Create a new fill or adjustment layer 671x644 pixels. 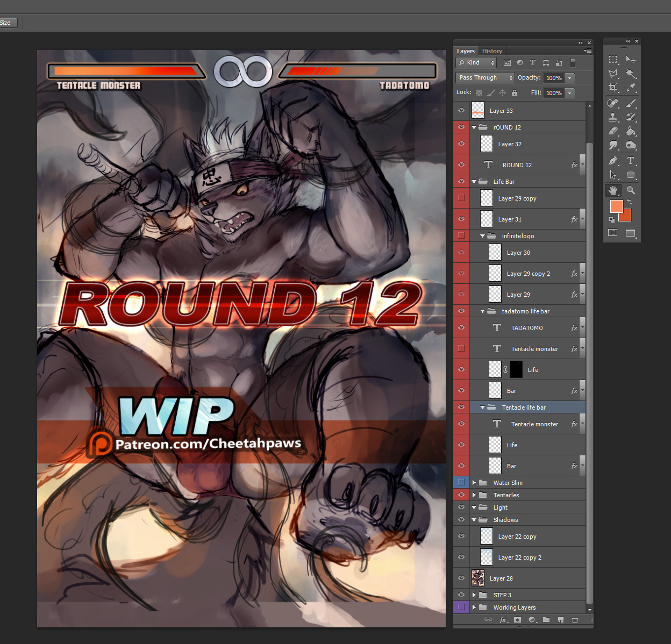click(x=532, y=620)
